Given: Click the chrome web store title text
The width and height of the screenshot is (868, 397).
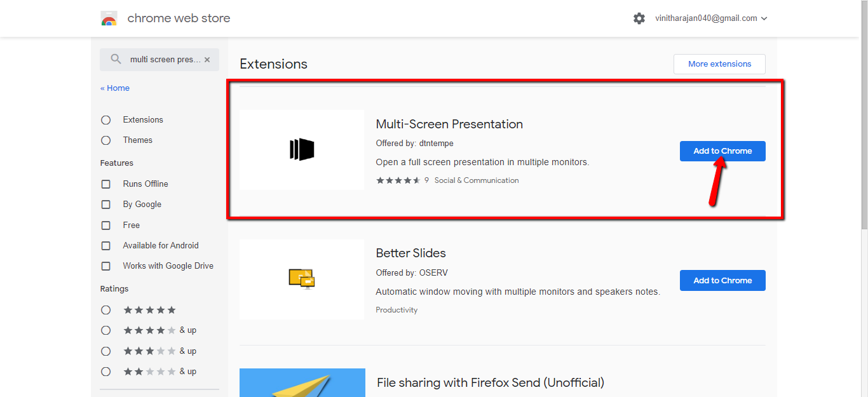Looking at the screenshot, I should [x=179, y=18].
